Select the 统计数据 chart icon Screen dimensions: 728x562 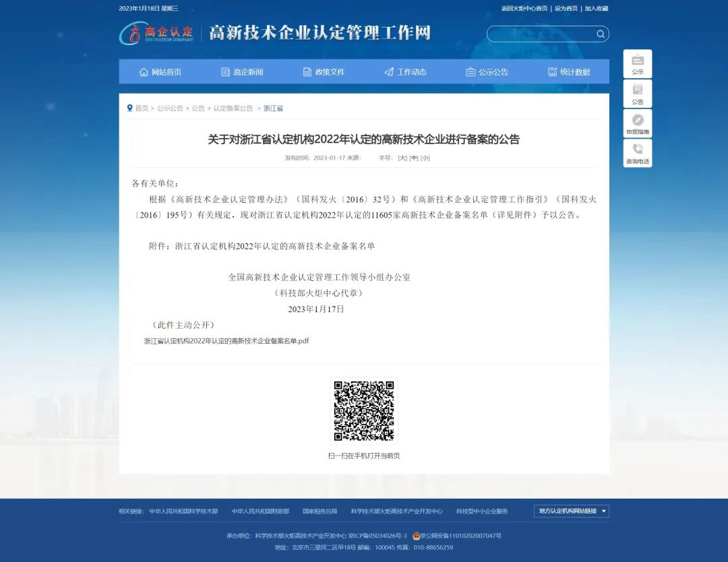[x=551, y=71]
